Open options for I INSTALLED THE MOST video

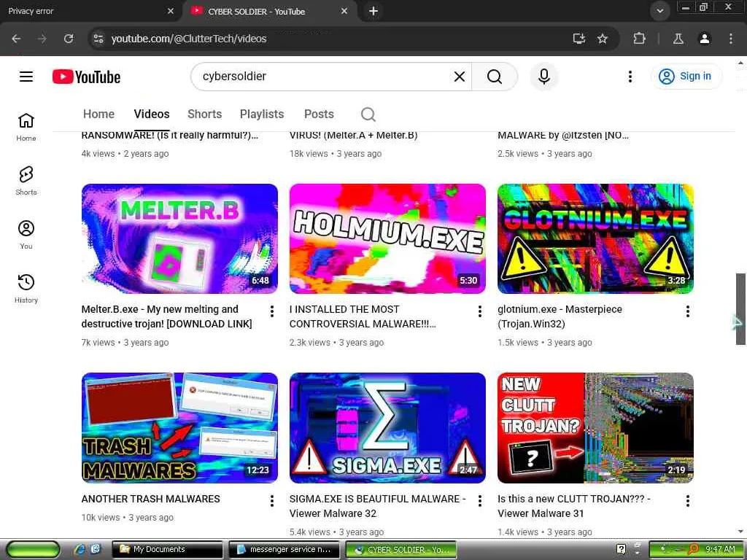click(480, 311)
